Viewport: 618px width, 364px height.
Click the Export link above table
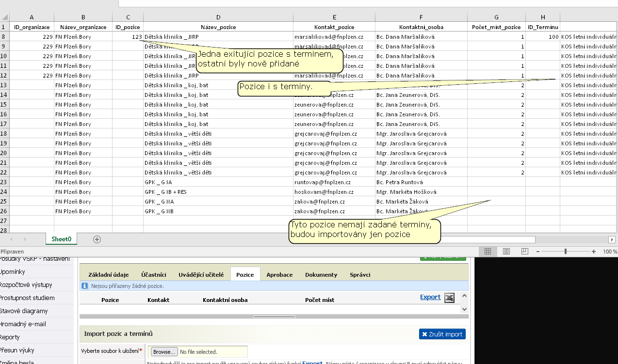click(430, 297)
